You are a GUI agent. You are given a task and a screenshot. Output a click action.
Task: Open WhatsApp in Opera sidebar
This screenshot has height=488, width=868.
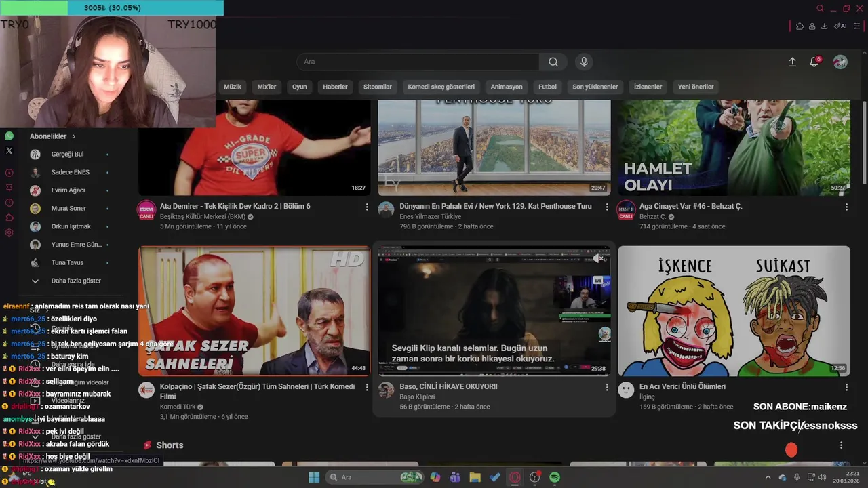click(x=9, y=136)
